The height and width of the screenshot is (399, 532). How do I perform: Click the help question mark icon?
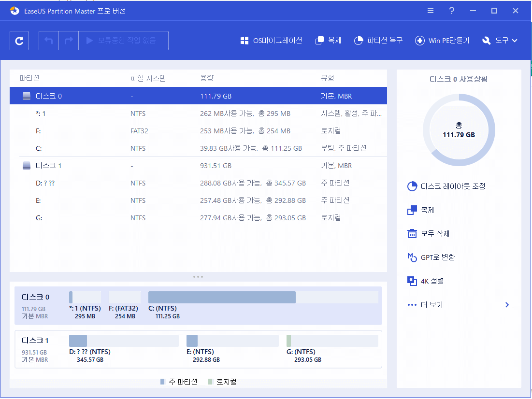[x=451, y=10]
